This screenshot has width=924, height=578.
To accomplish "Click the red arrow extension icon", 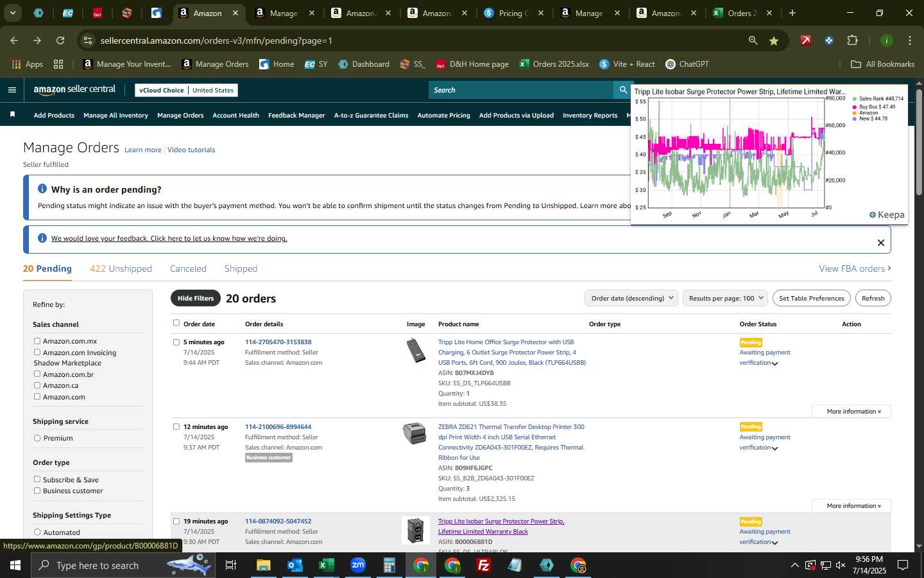I will 805,40.
